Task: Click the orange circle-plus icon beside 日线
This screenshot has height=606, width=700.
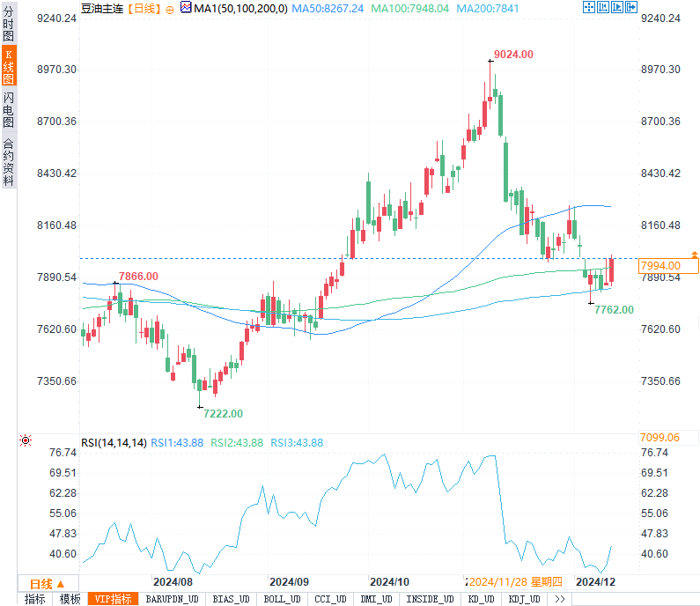Action: [170, 10]
